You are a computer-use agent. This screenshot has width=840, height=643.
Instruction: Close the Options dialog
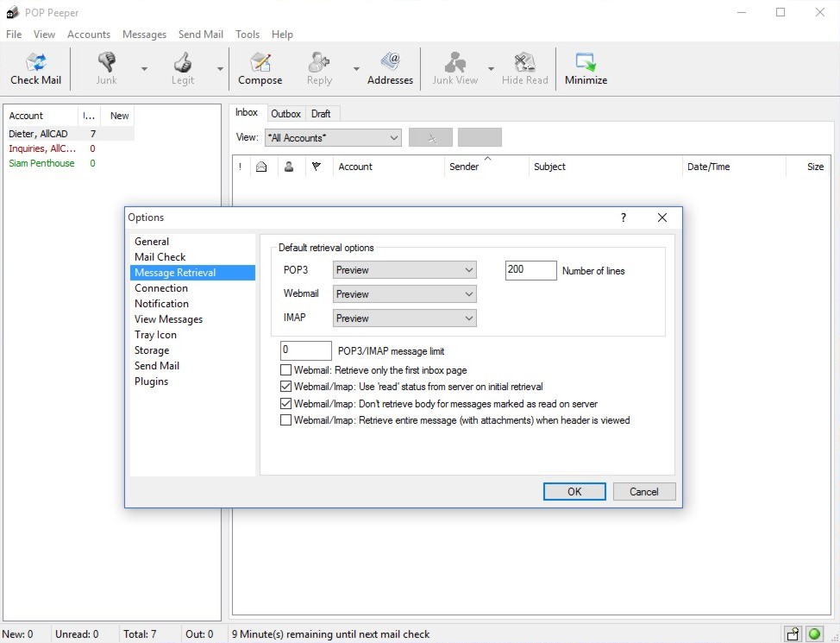[x=662, y=217]
